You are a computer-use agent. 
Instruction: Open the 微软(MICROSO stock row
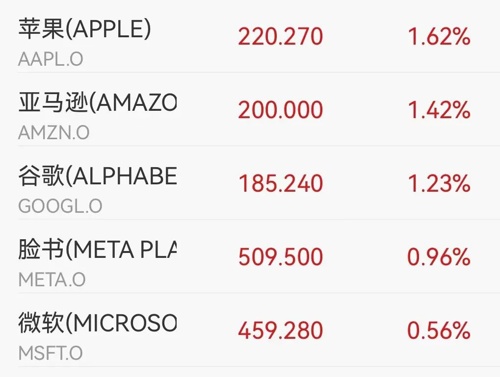coord(250,330)
